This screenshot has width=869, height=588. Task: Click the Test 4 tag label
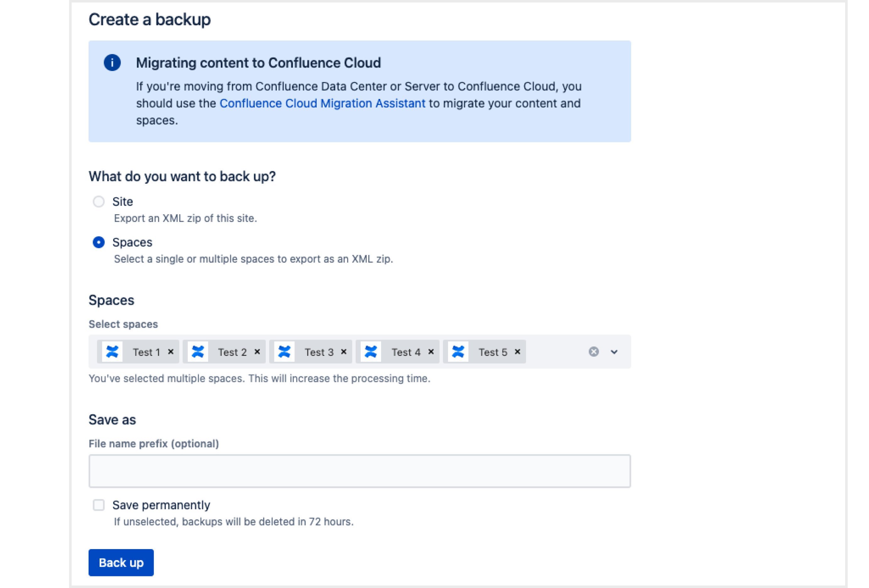(407, 352)
